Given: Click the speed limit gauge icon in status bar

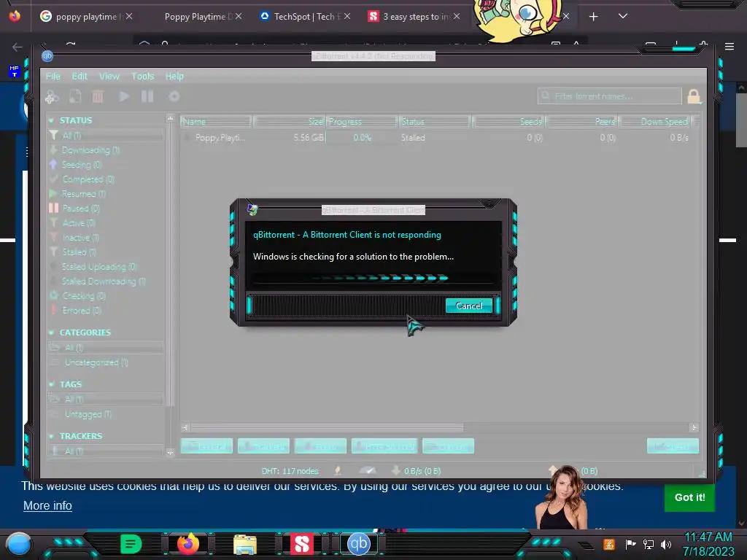Looking at the screenshot, I should 368,470.
